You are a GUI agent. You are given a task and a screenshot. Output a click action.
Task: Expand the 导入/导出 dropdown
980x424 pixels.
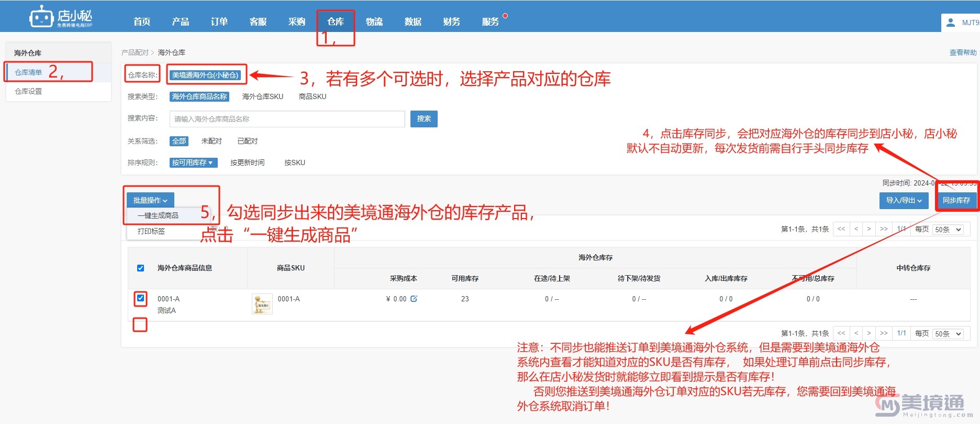click(904, 200)
